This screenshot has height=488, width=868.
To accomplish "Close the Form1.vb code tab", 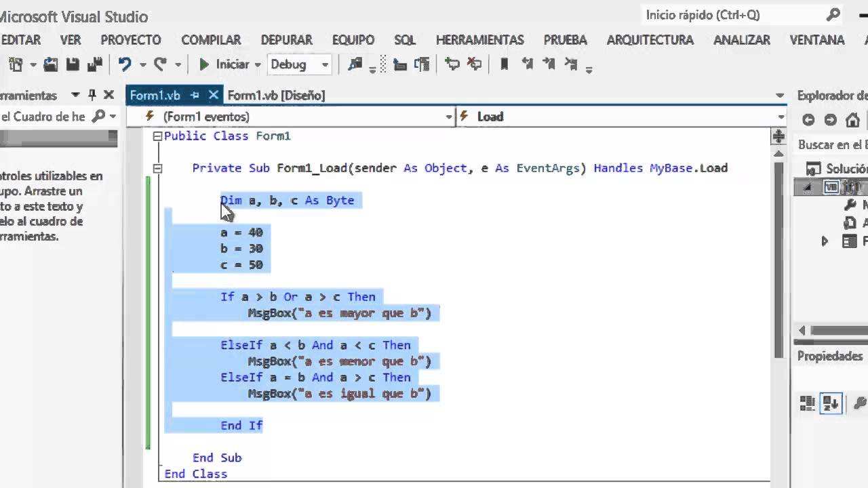I will coord(213,96).
